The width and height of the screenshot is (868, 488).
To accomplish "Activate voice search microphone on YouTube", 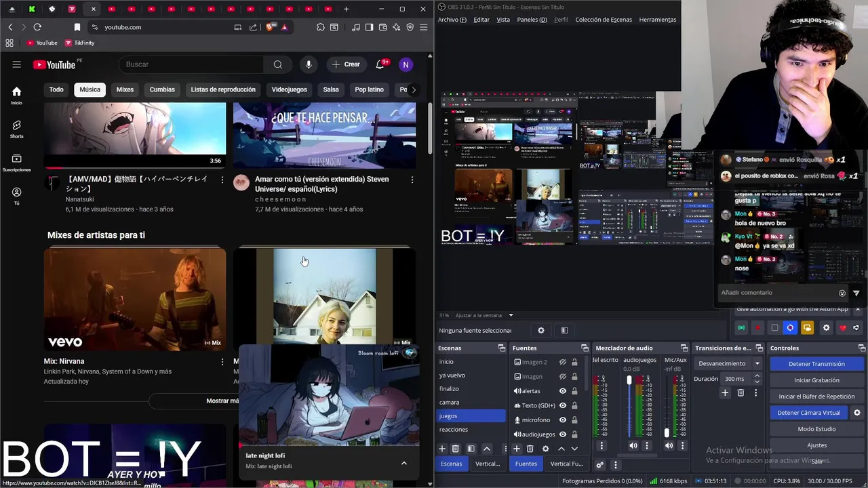I will coord(309,64).
